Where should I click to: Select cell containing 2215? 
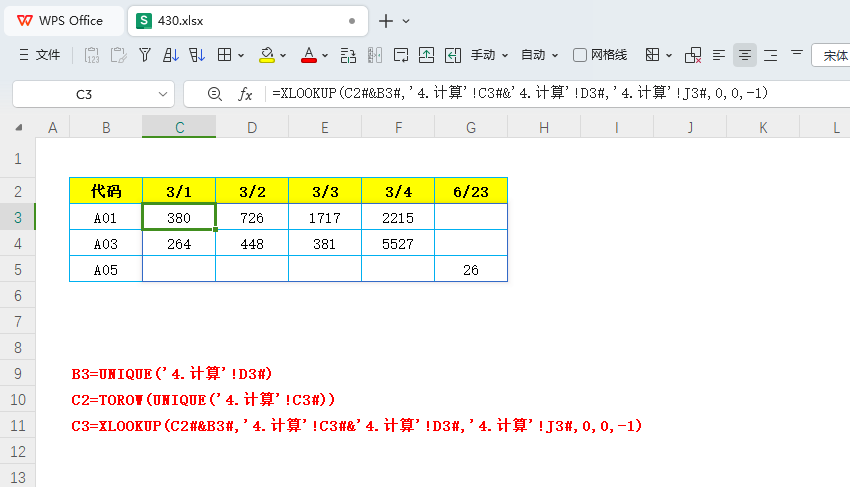coord(398,217)
